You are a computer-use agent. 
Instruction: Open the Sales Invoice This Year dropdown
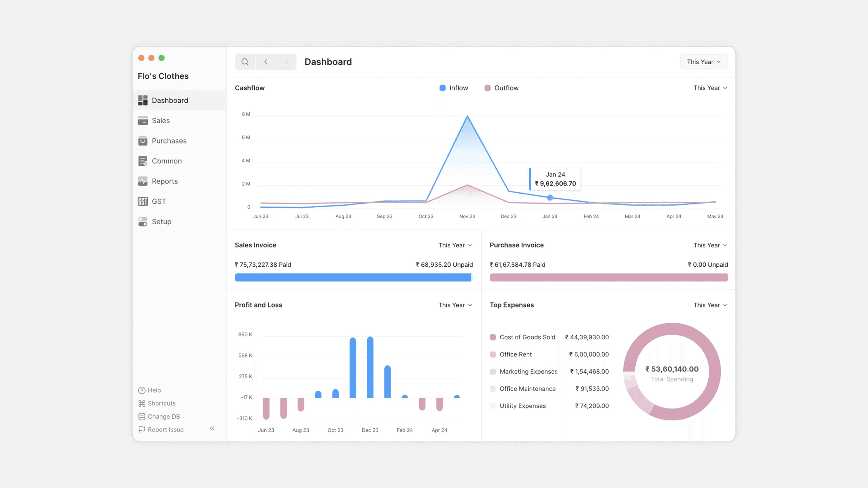tap(455, 245)
